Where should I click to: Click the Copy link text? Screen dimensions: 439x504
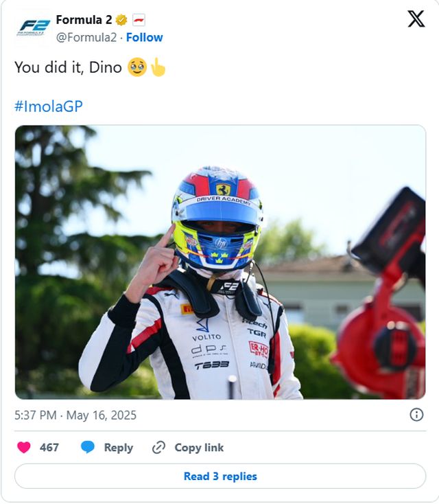199,447
